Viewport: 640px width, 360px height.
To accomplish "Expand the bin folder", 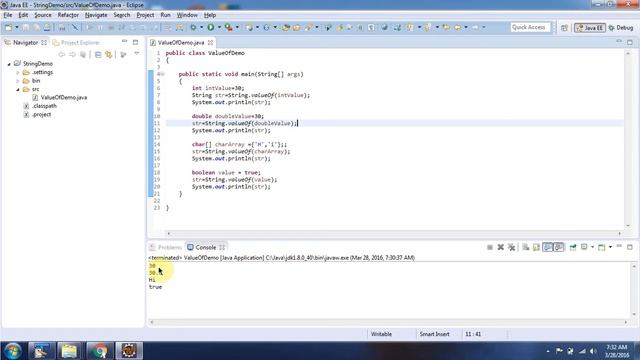I will [x=18, y=81].
